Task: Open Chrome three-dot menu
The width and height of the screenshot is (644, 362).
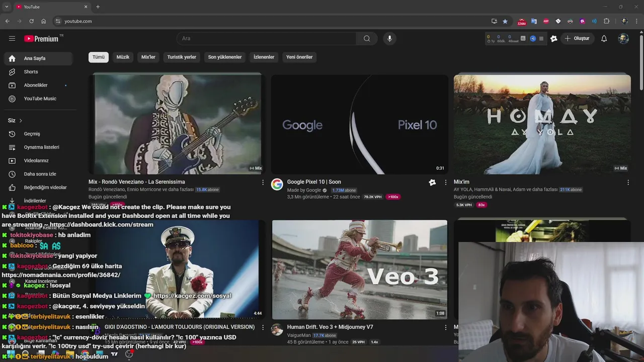Action: 637,21
